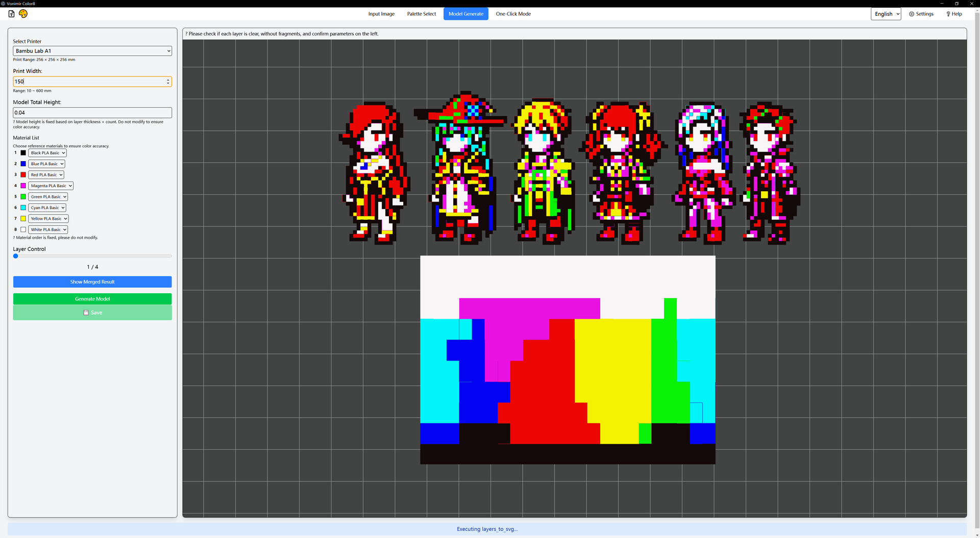
Task: Click the Show Merged Result button
Action: 92,281
